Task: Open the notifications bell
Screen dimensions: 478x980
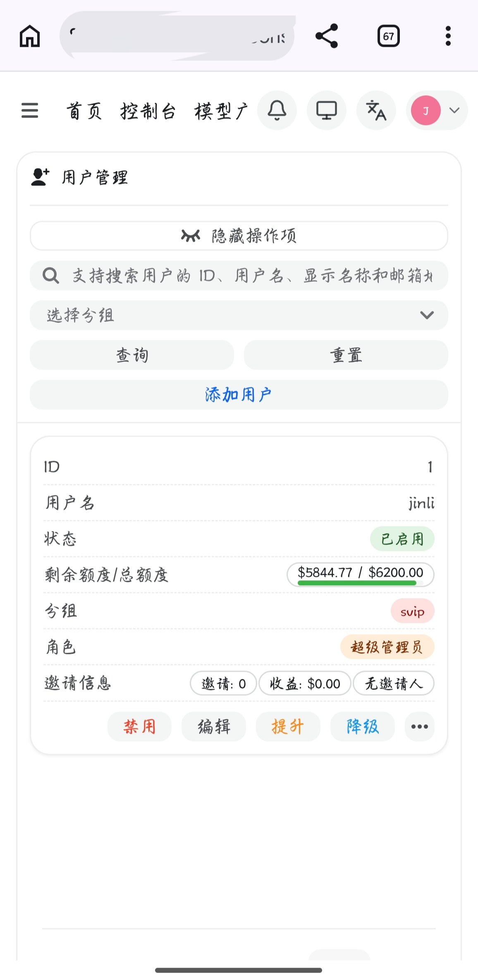Action: pyautogui.click(x=277, y=110)
